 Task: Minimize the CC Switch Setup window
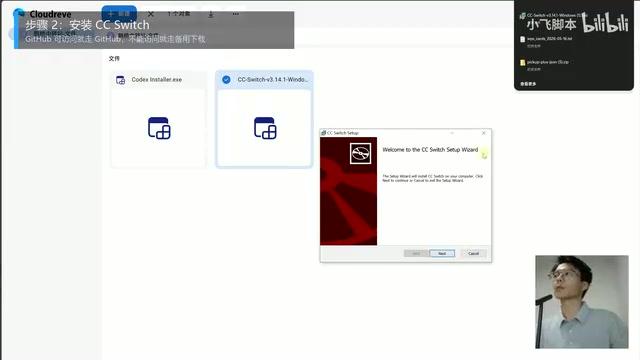click(x=452, y=133)
